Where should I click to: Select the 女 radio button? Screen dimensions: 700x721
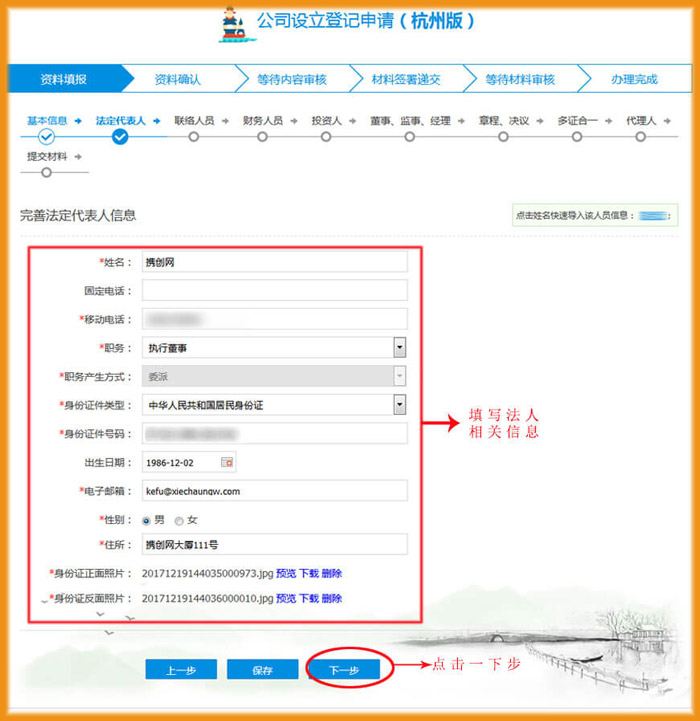pos(179,520)
